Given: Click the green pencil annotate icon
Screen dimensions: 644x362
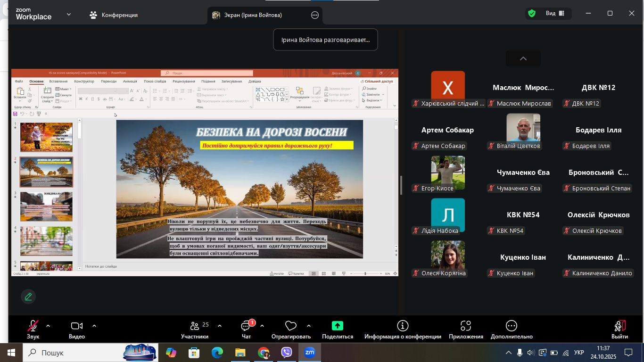Looking at the screenshot, I should point(28,296).
